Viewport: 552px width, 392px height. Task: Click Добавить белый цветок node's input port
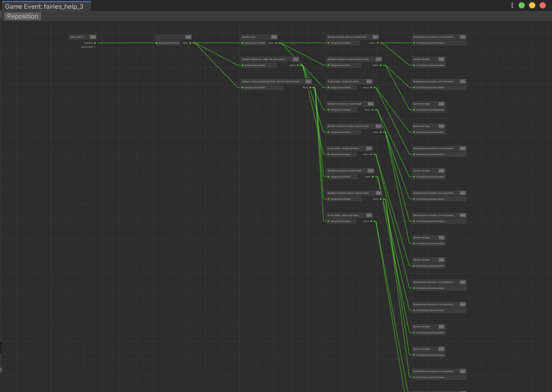coord(328,43)
